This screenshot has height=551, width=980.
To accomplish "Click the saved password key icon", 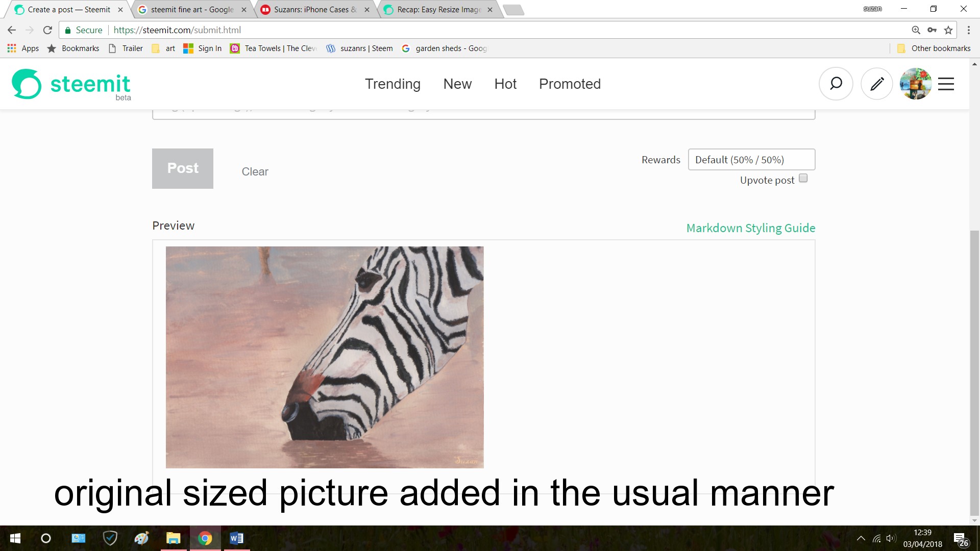I will click(932, 30).
